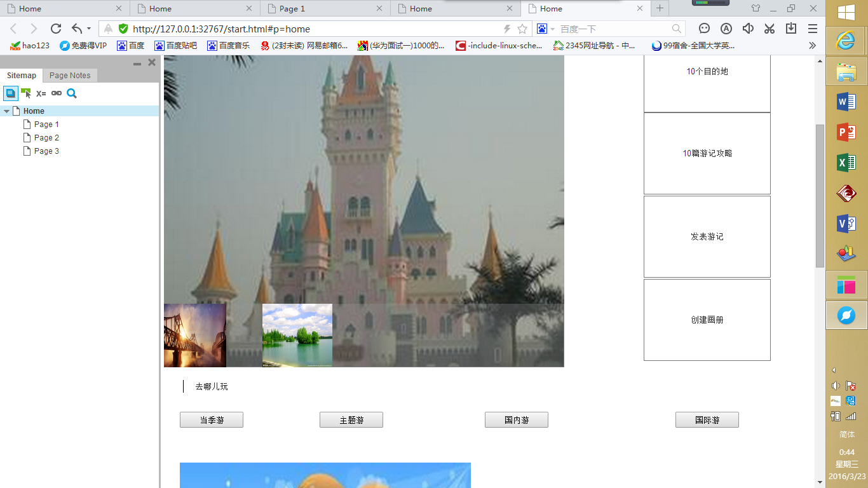Viewport: 868px width, 488px height.
Task: Open the -include-linux-sche bookmark
Action: pyautogui.click(x=499, y=46)
